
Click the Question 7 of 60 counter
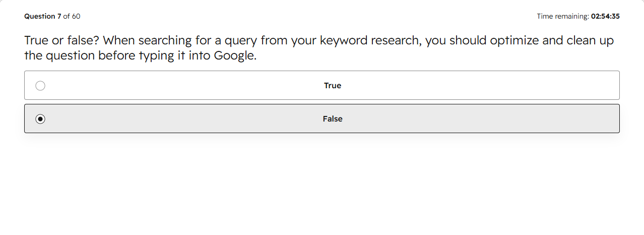(52, 16)
